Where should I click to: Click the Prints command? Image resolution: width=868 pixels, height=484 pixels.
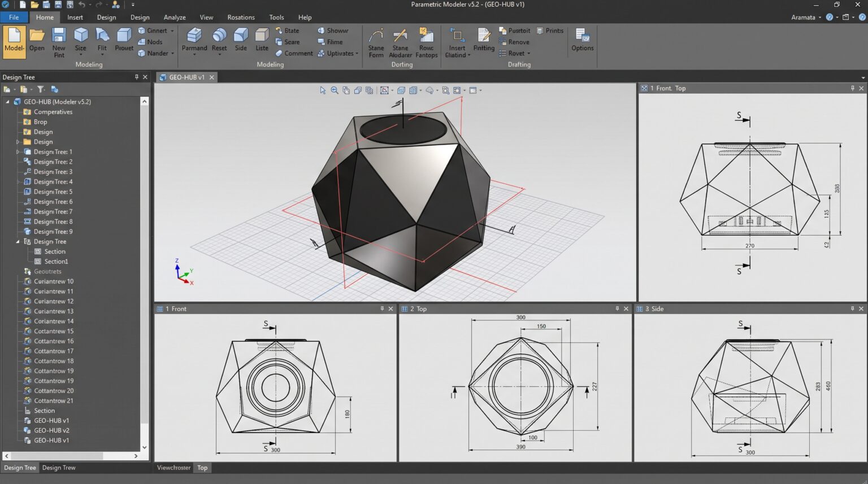550,30
